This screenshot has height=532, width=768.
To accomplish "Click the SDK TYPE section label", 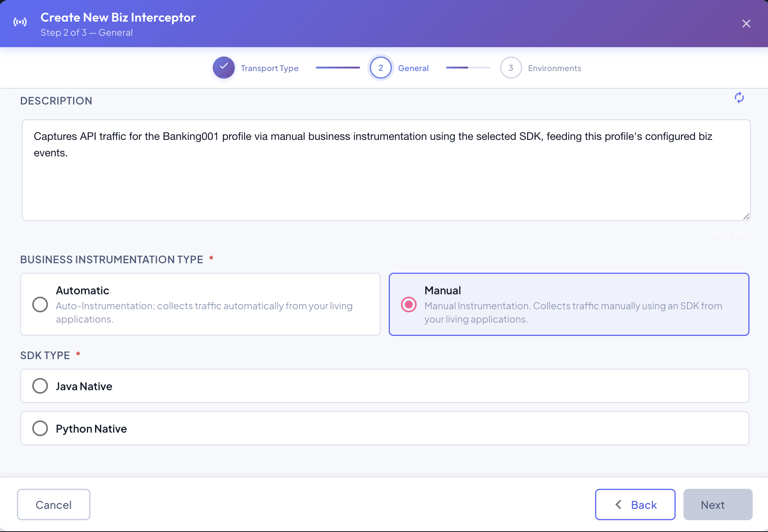I will 45,355.
